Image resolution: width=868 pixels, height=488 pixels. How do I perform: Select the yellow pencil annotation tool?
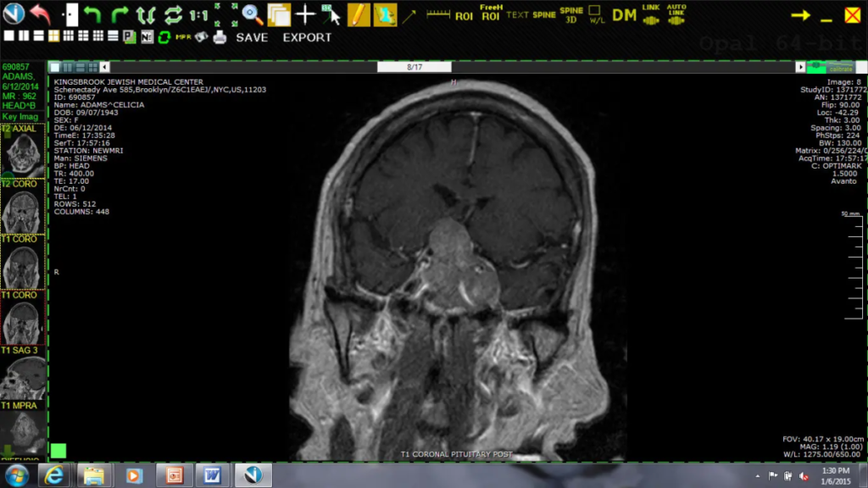point(359,15)
